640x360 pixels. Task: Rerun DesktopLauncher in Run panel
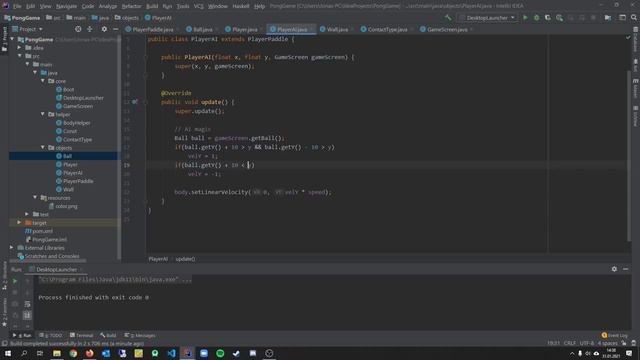(x=15, y=281)
